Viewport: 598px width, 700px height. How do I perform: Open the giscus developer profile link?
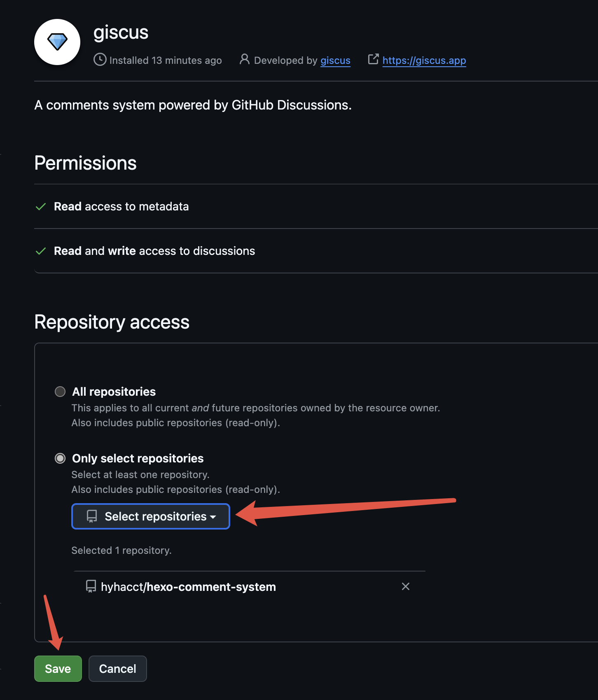point(335,61)
